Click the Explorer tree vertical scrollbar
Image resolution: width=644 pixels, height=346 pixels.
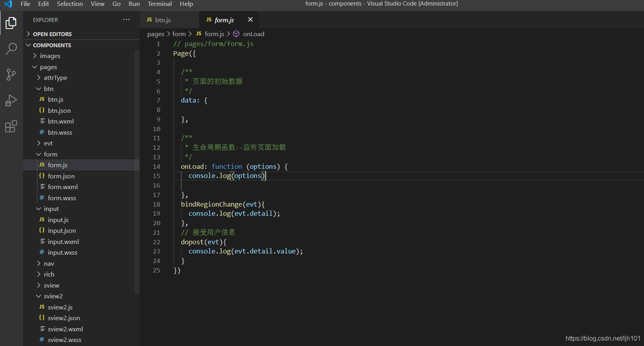point(137,172)
